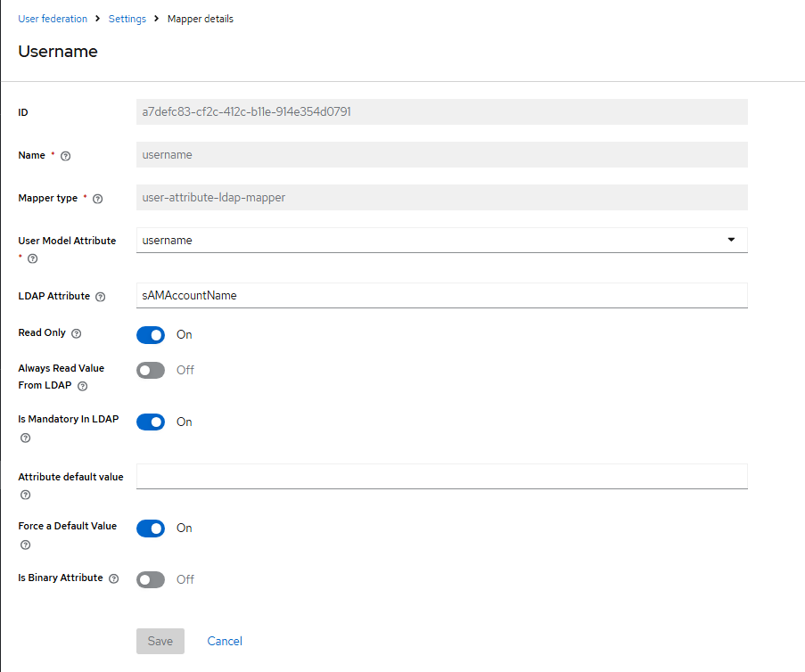Image resolution: width=805 pixels, height=672 pixels.
Task: Click help icon under Is Mandatory In LDAP
Action: point(25,438)
